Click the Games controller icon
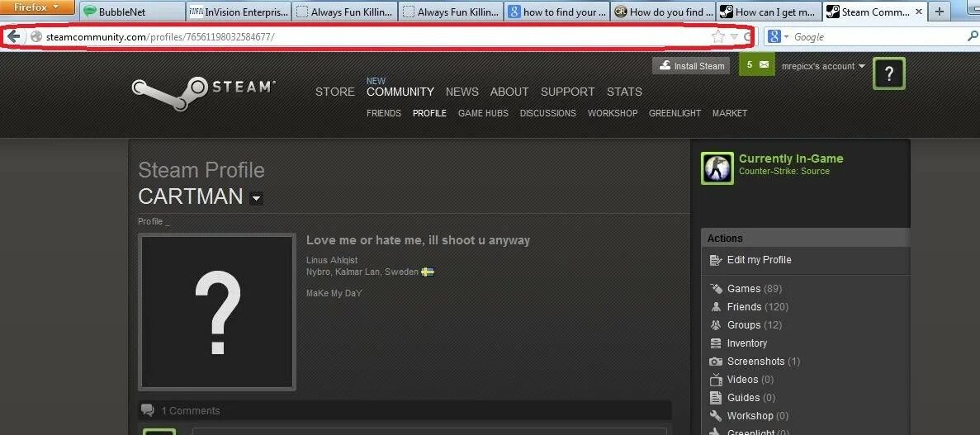This screenshot has height=435, width=980. (x=716, y=289)
